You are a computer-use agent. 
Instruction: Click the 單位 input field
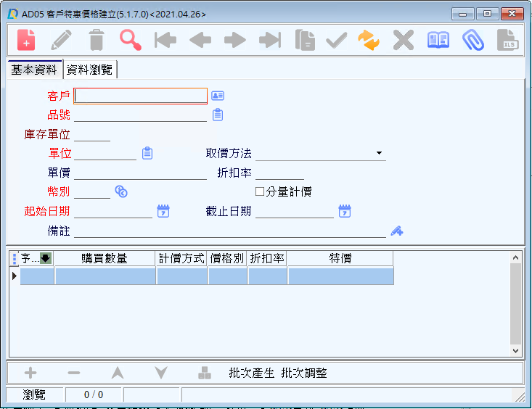[105, 153]
